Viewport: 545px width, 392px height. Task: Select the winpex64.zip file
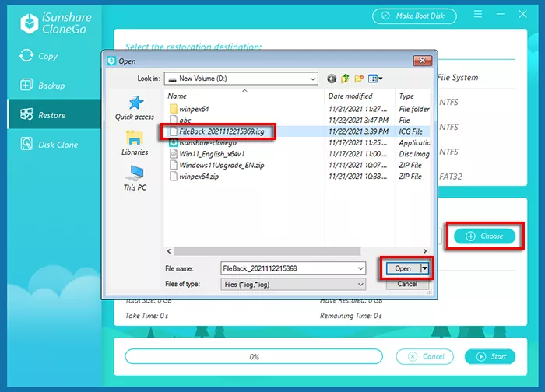click(x=199, y=177)
